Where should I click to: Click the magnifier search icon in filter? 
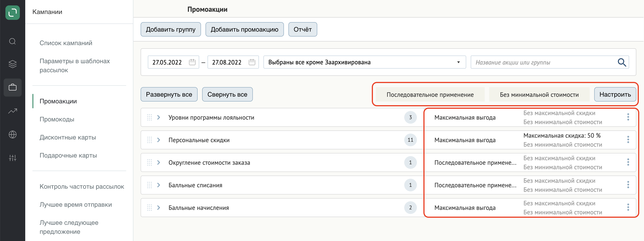(x=622, y=62)
